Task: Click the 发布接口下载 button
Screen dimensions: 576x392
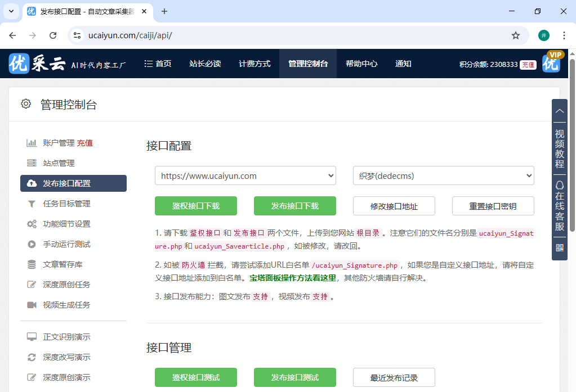Action: click(294, 206)
